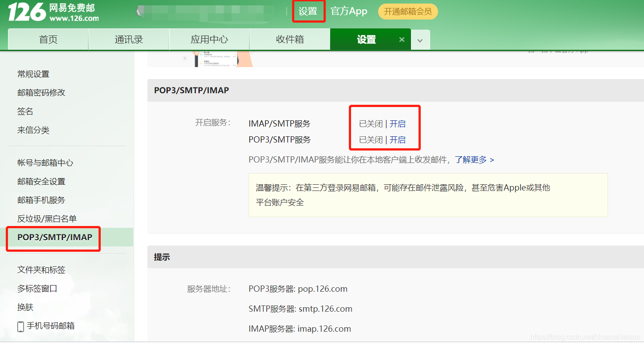
Task: Expand the tab list dropdown arrow
Action: (x=420, y=40)
